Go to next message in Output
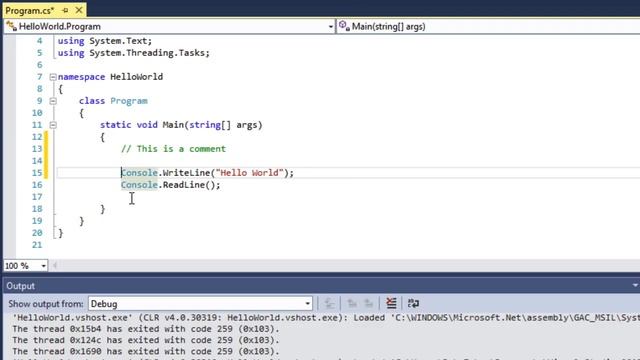 [x=369, y=303]
